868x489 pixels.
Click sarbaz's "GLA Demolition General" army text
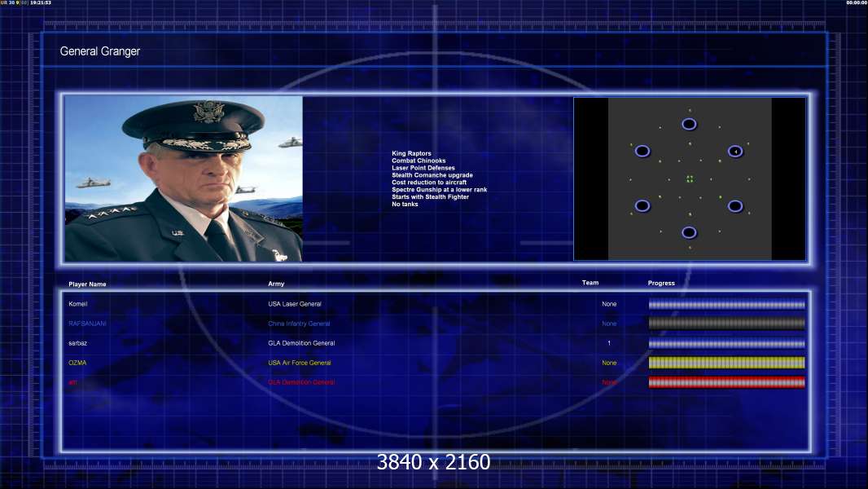[301, 343]
